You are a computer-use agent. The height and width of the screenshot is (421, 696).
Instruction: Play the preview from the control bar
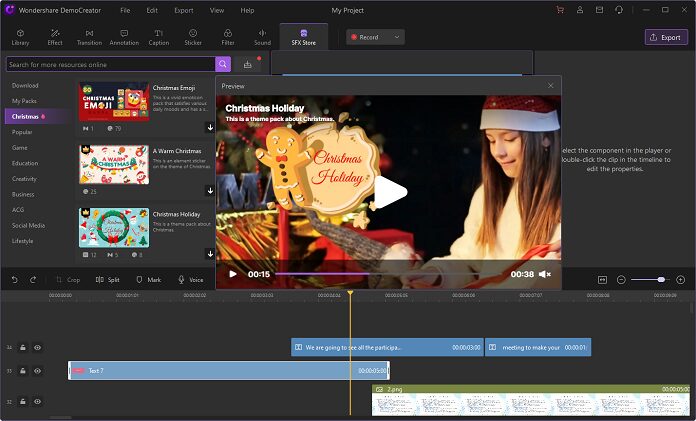233,274
